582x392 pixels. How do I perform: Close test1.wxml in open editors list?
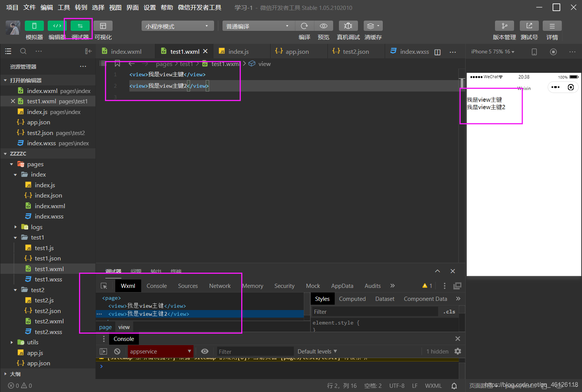pyautogui.click(x=13, y=101)
